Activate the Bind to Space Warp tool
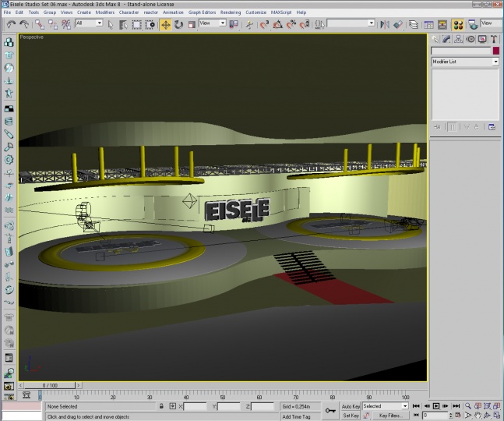 coord(66,24)
